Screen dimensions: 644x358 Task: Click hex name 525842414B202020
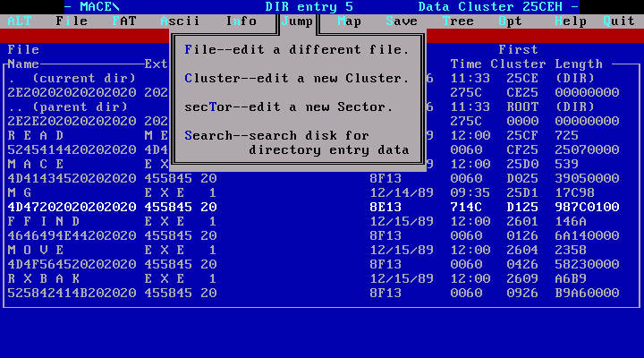click(72, 293)
